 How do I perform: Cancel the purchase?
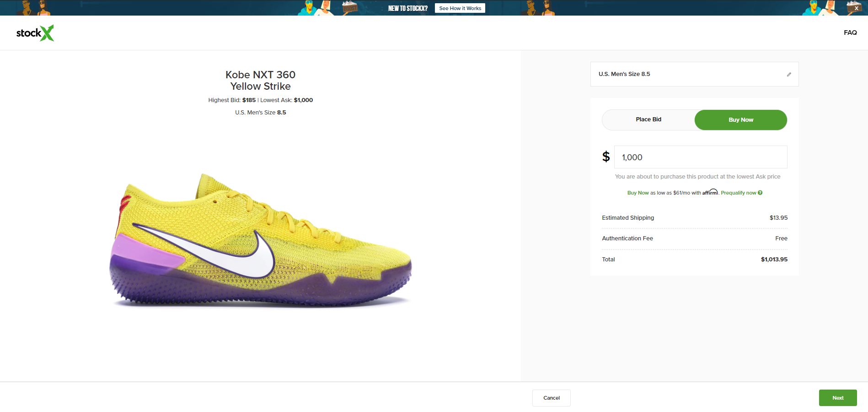[x=552, y=398]
